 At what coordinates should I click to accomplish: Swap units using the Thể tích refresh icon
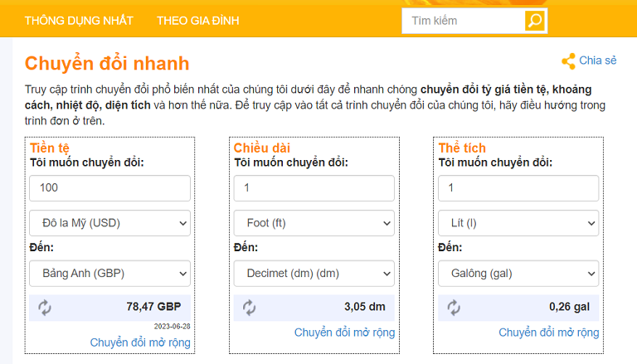pos(454,308)
